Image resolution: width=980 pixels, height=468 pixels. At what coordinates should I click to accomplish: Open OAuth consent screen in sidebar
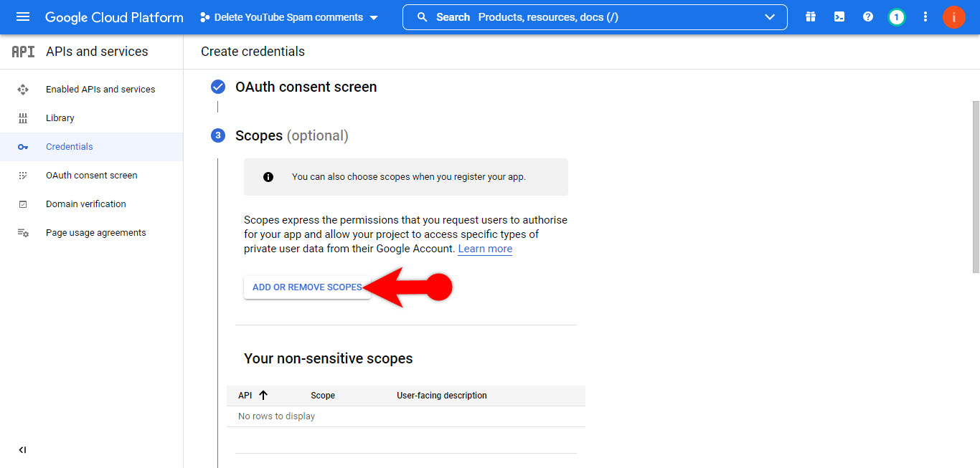pyautogui.click(x=92, y=176)
